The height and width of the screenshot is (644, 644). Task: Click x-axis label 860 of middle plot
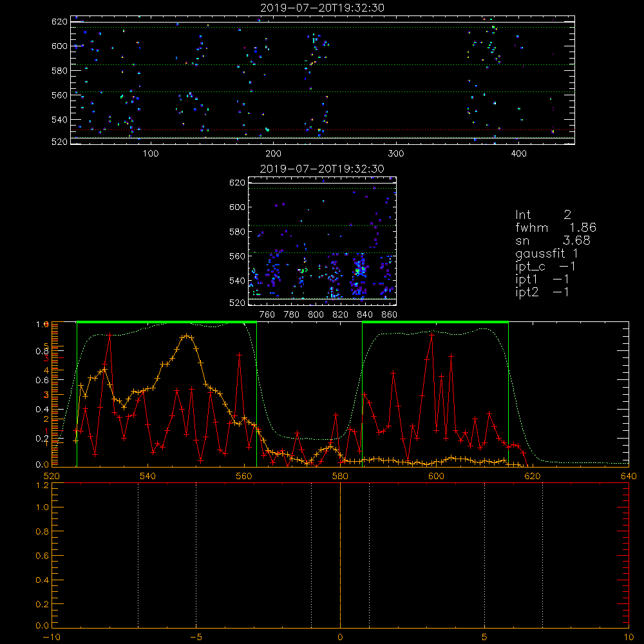390,315
